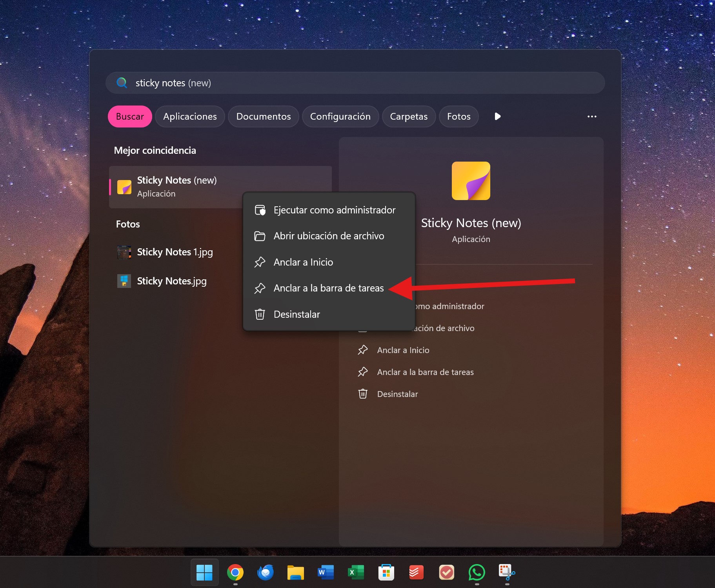Click the partially hidden archivo location option in right panel
The width and height of the screenshot is (715, 588).
[x=445, y=328]
